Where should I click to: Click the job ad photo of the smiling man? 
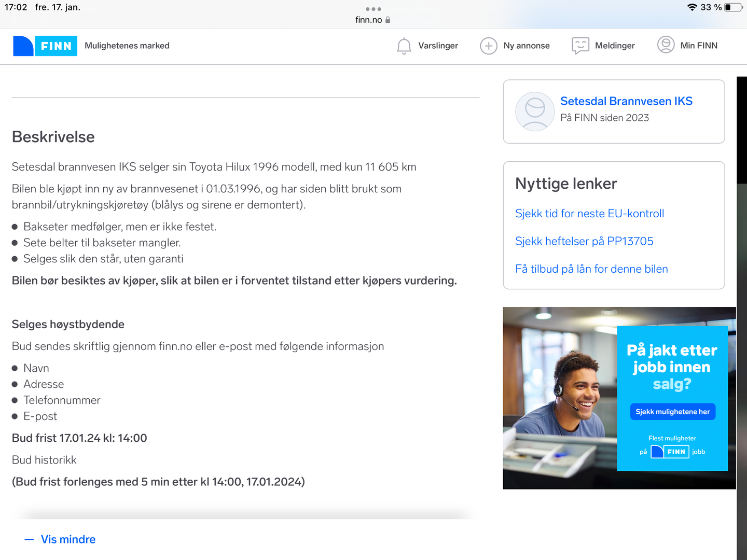[560, 398]
